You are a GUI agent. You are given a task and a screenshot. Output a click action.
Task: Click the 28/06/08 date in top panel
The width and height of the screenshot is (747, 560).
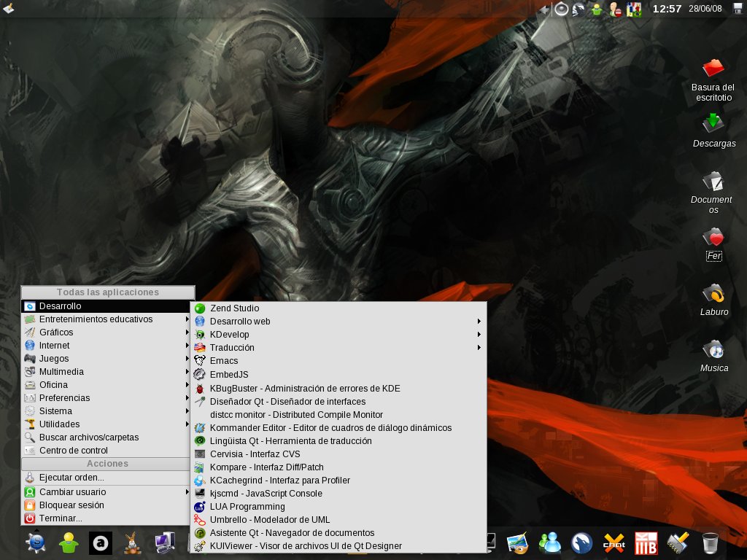click(x=705, y=9)
